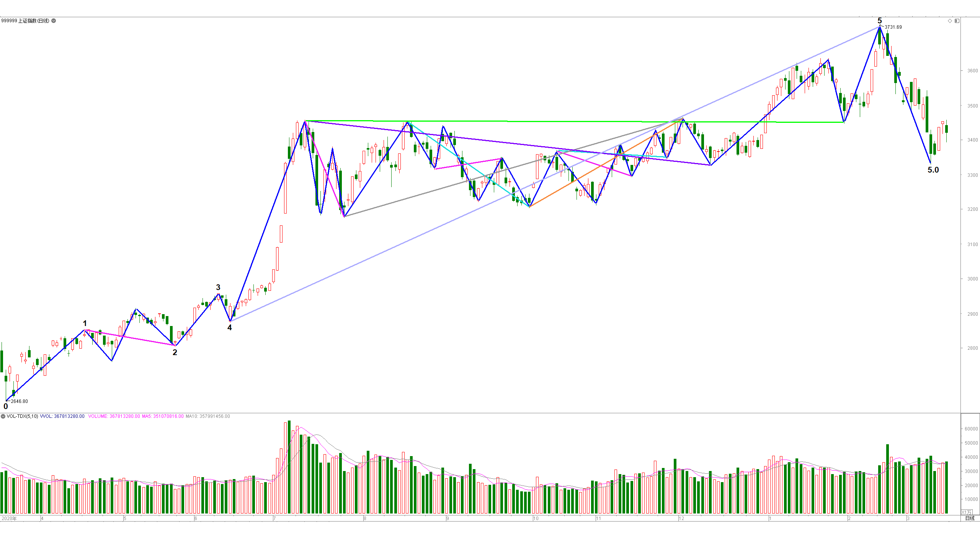Image resolution: width=980 pixels, height=551 pixels.
Task: Click the wave label 3
Action: pyautogui.click(x=218, y=287)
